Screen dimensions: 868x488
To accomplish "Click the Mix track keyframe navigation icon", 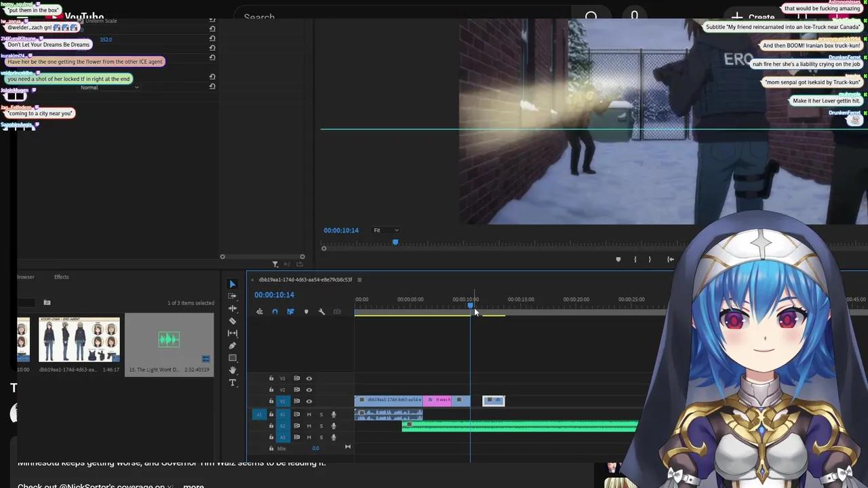I will [348, 447].
